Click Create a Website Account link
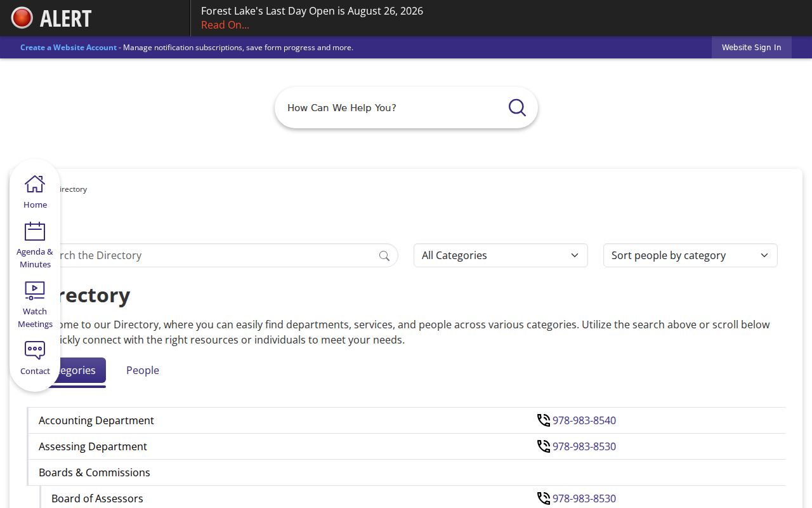Image resolution: width=812 pixels, height=508 pixels. pyautogui.click(x=69, y=48)
